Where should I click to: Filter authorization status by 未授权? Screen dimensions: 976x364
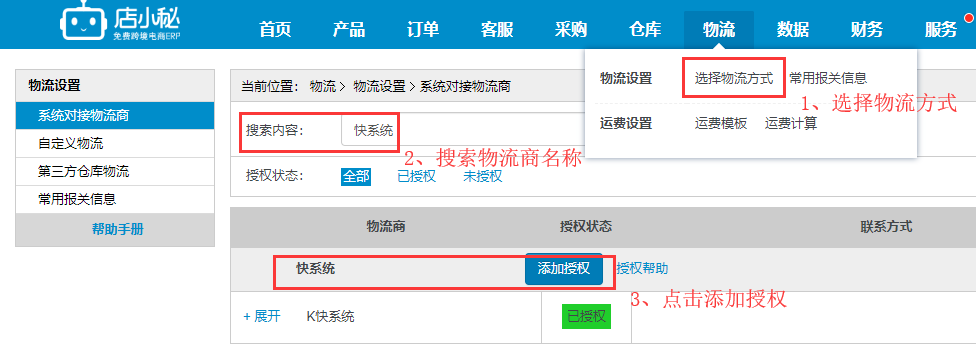(x=482, y=176)
